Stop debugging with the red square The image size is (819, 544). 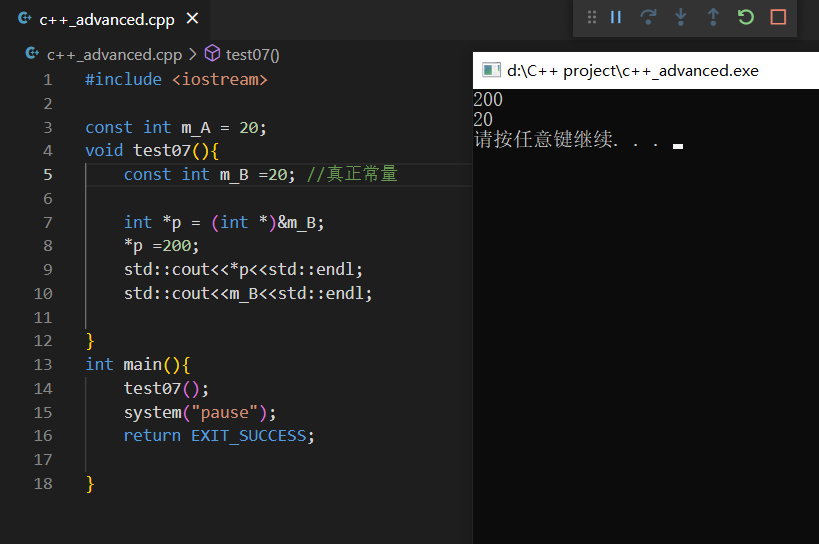[778, 17]
